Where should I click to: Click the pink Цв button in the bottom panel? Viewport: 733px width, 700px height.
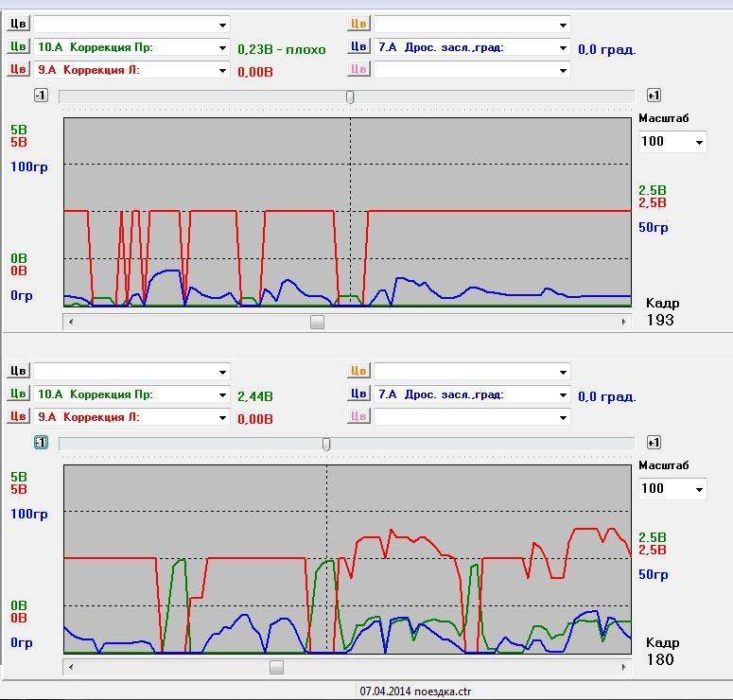(358, 417)
